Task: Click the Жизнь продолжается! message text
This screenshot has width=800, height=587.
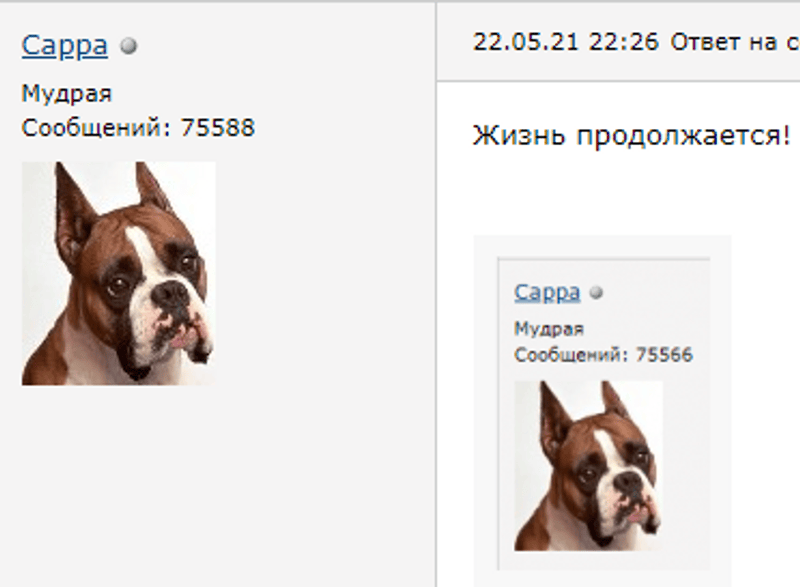Action: point(632,136)
